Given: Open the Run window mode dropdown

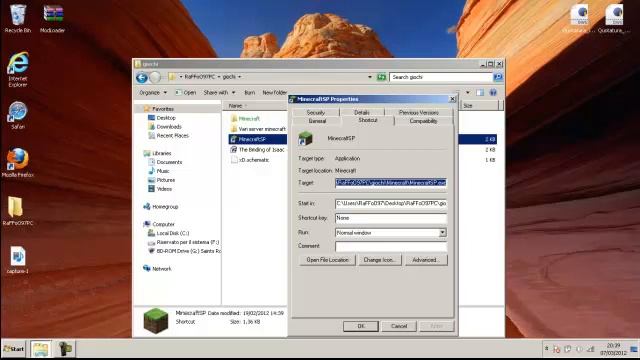Looking at the screenshot, I should click(442, 233).
